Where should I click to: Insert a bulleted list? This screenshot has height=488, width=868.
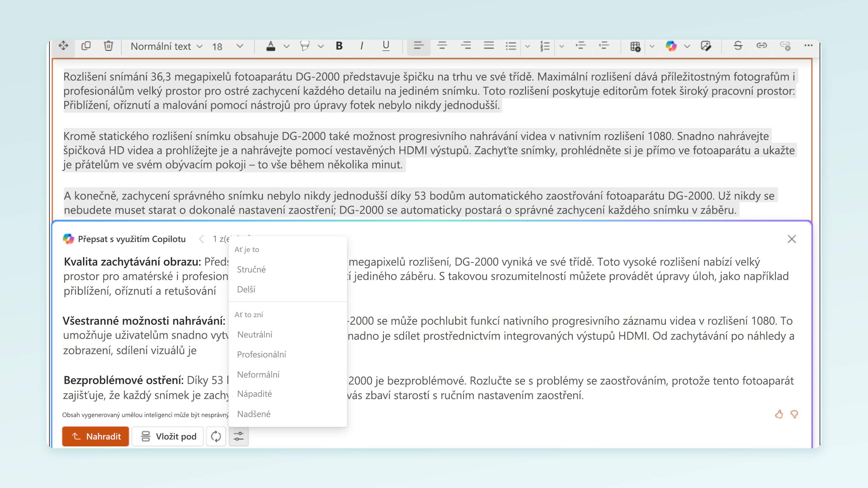click(511, 46)
